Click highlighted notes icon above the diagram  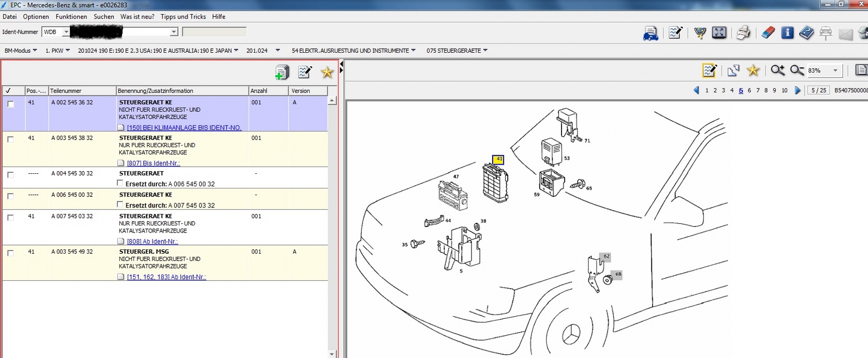coord(710,70)
